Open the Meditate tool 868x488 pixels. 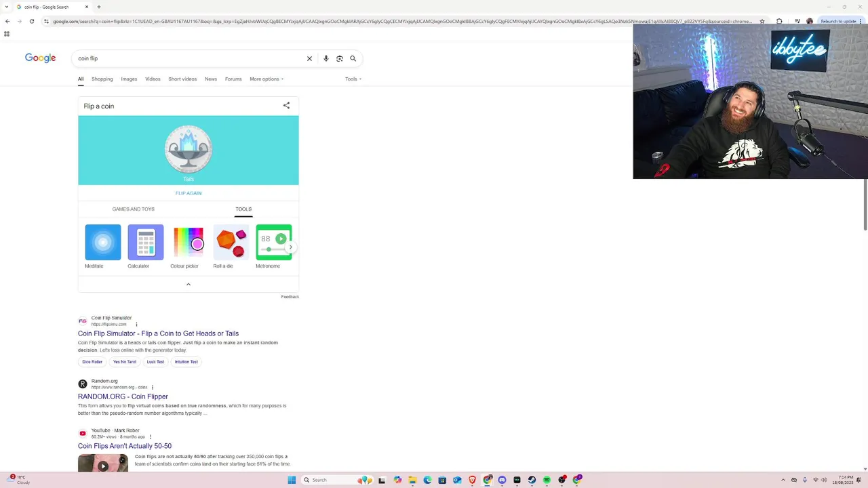103,247
